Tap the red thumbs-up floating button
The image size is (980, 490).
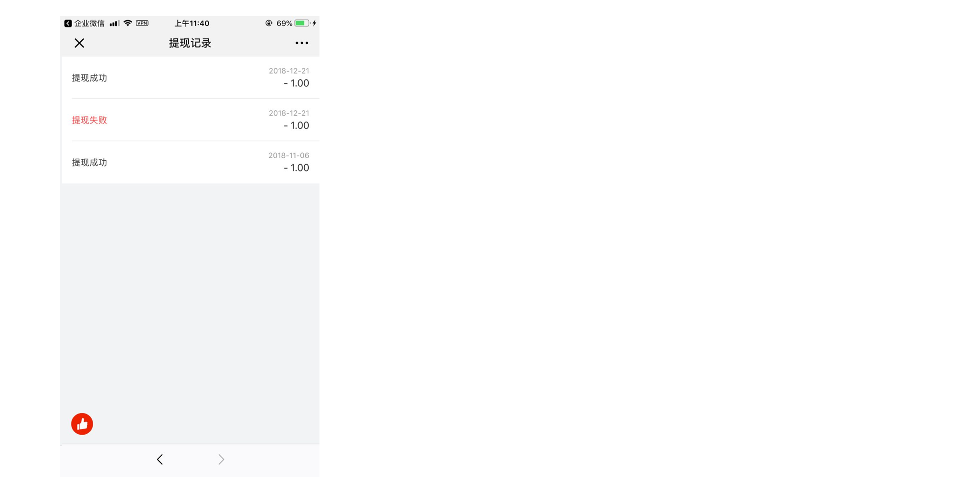click(x=82, y=424)
